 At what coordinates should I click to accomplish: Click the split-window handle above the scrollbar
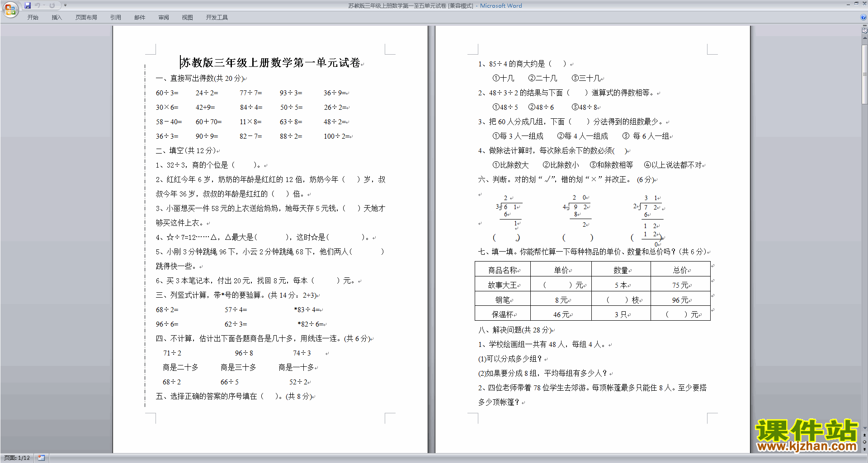(x=864, y=26)
